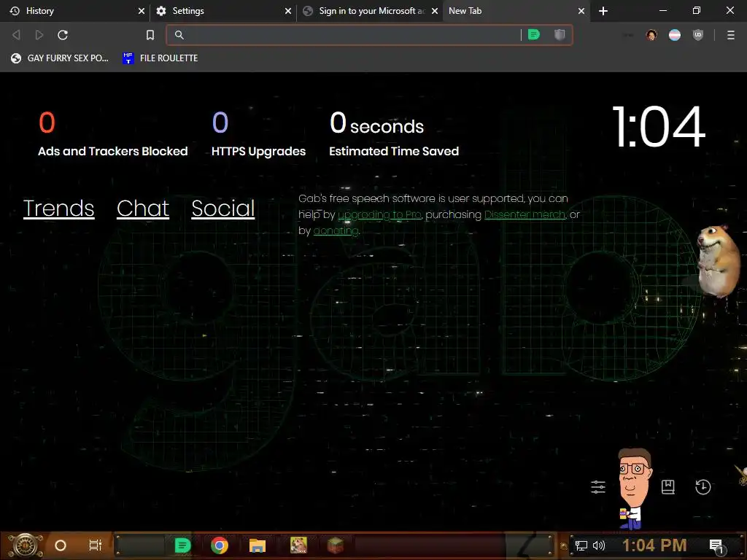This screenshot has height=560, width=747.
Task: Click the HTTPS Upgrades counter
Action: (x=259, y=134)
